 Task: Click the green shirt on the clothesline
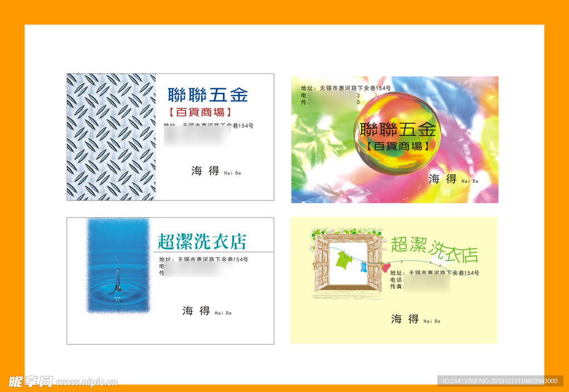[344, 260]
